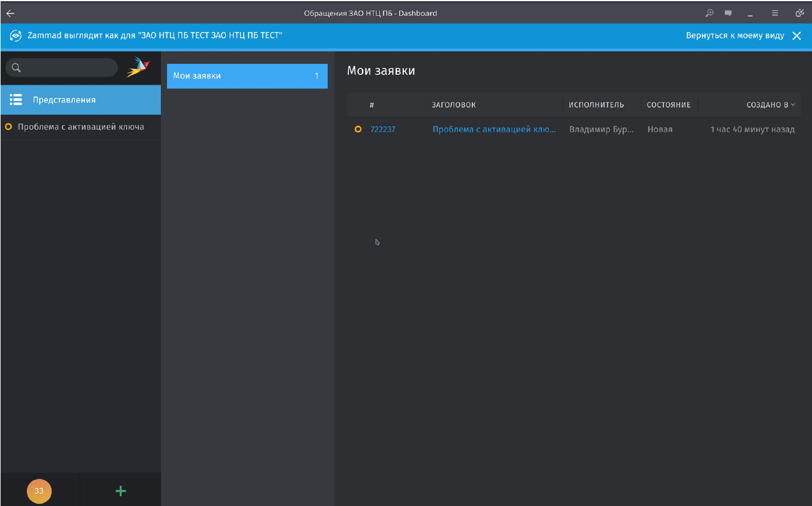Open ticket number 722237
812x506 pixels.
coord(383,129)
